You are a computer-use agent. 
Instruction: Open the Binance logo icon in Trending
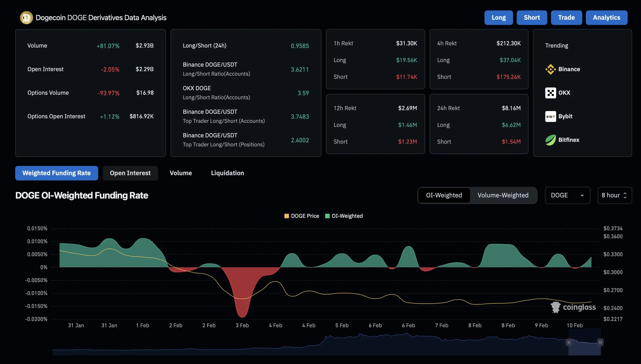click(x=550, y=69)
